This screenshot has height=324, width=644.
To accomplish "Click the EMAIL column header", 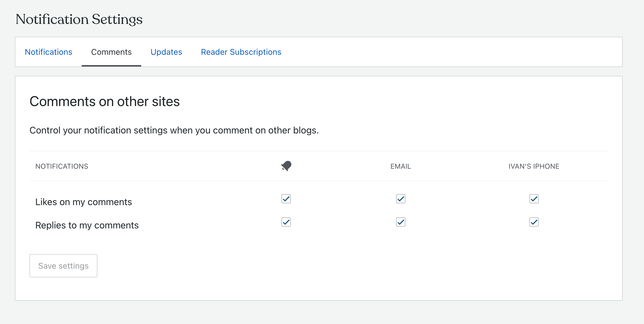I will 400,166.
